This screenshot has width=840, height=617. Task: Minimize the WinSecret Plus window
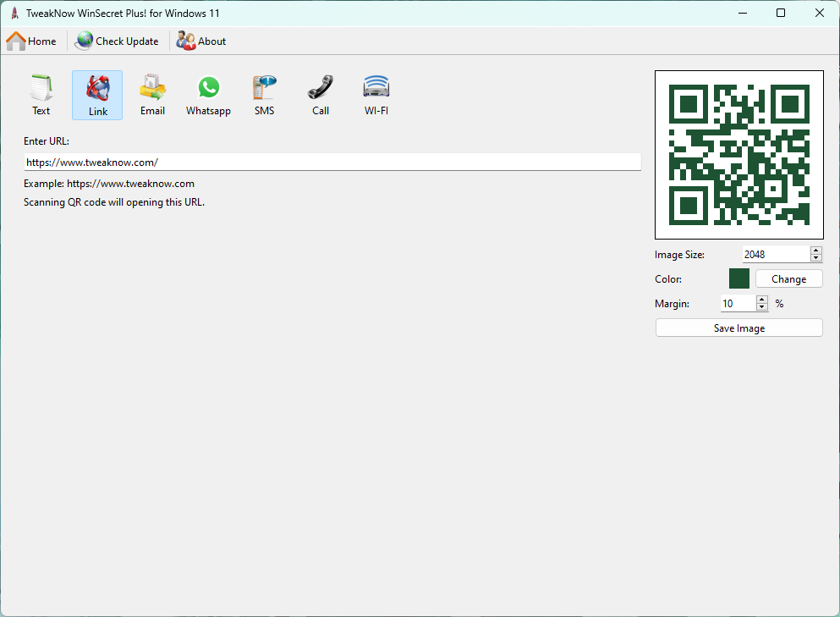coord(743,13)
